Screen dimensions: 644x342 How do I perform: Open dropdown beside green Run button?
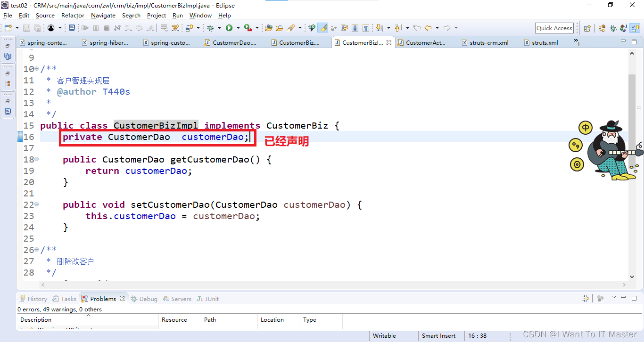click(x=238, y=28)
